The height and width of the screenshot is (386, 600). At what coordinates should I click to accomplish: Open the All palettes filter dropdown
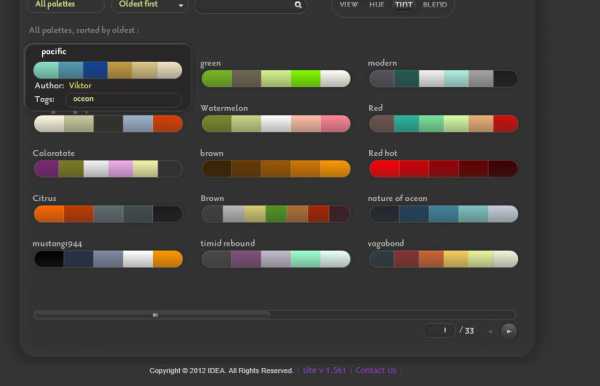[65, 5]
